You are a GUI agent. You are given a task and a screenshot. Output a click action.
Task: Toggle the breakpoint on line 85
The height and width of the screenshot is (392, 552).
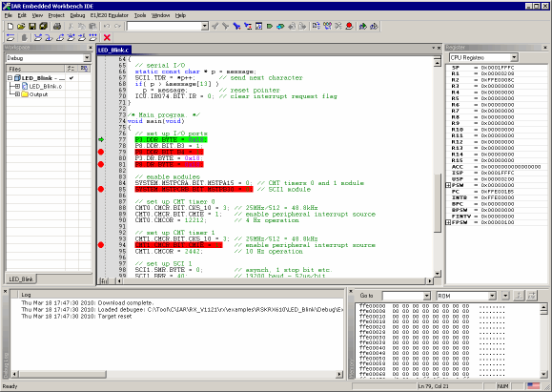point(101,190)
